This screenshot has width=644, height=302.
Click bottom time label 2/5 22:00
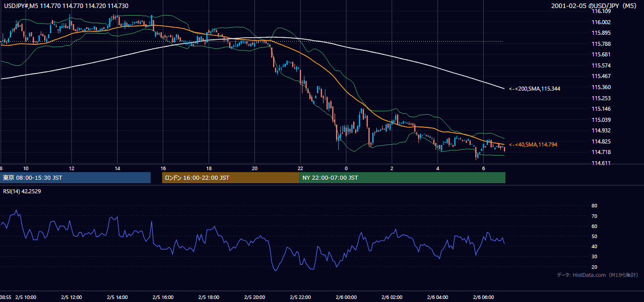(x=300, y=297)
